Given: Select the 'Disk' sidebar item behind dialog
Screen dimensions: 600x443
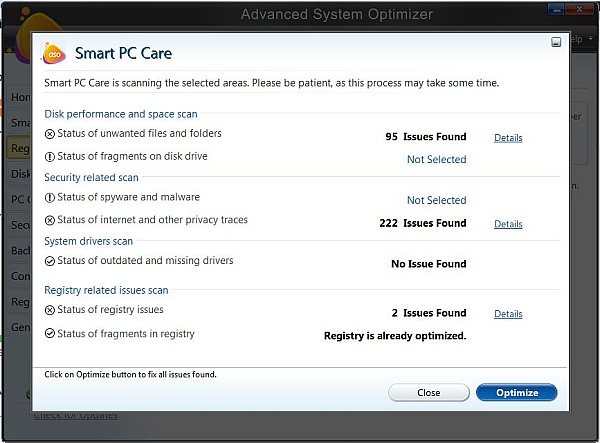Looking at the screenshot, I should (x=20, y=174).
